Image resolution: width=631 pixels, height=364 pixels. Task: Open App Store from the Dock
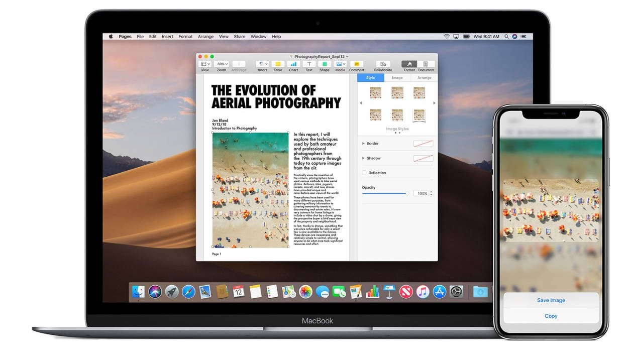[440, 291]
